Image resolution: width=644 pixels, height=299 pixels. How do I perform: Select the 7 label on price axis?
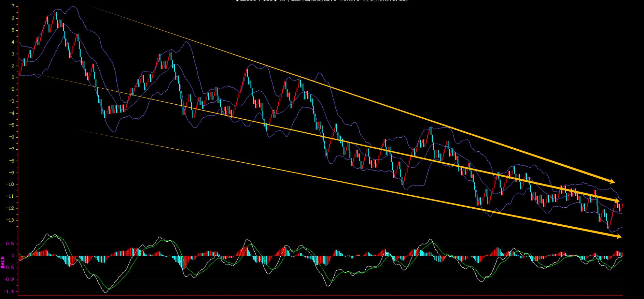click(13, 6)
